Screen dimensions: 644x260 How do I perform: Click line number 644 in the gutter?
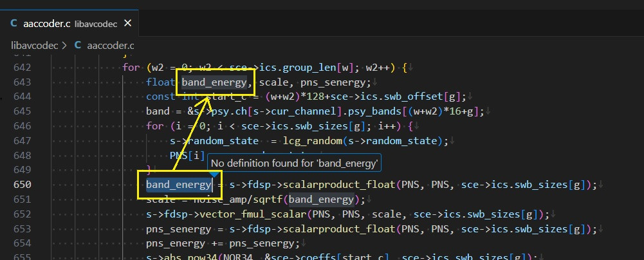pyautogui.click(x=22, y=97)
